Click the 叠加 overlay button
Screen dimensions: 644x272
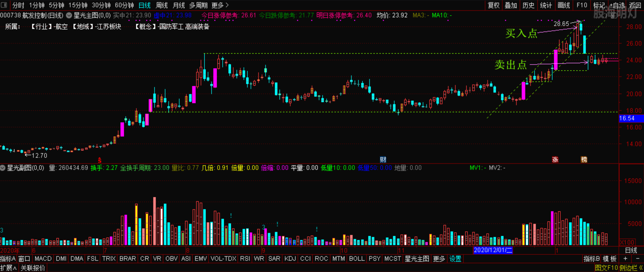tap(511, 5)
